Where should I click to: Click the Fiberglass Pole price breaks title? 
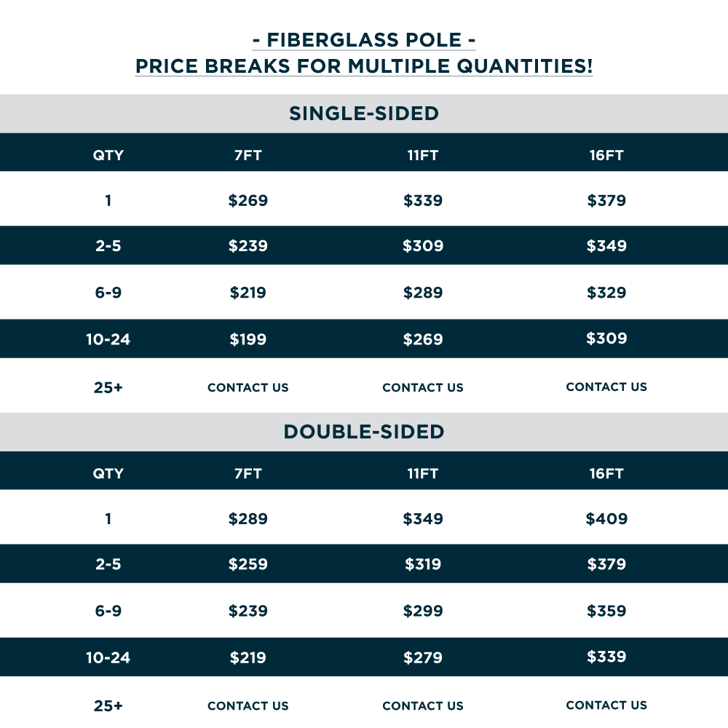(x=364, y=52)
